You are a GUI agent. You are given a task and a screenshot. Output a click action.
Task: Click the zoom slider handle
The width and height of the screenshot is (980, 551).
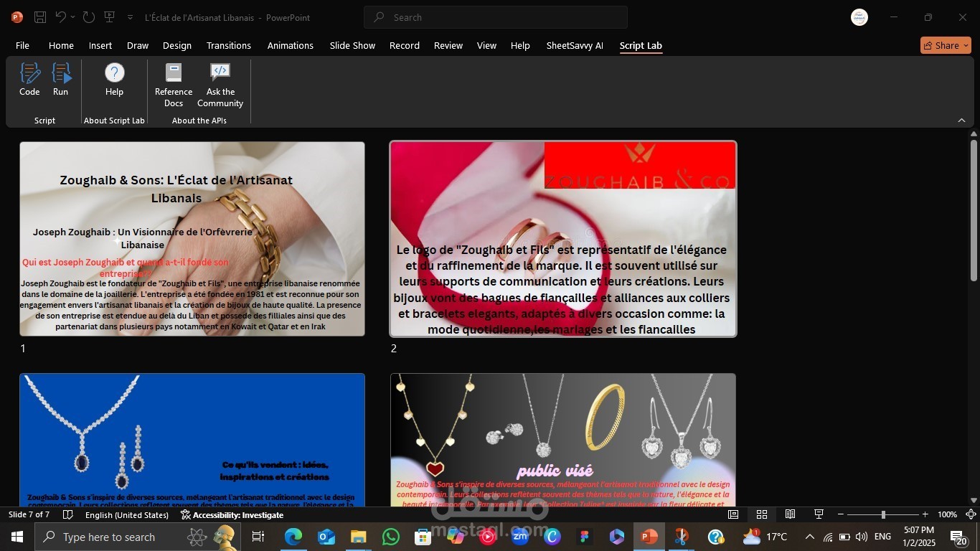[883, 514]
